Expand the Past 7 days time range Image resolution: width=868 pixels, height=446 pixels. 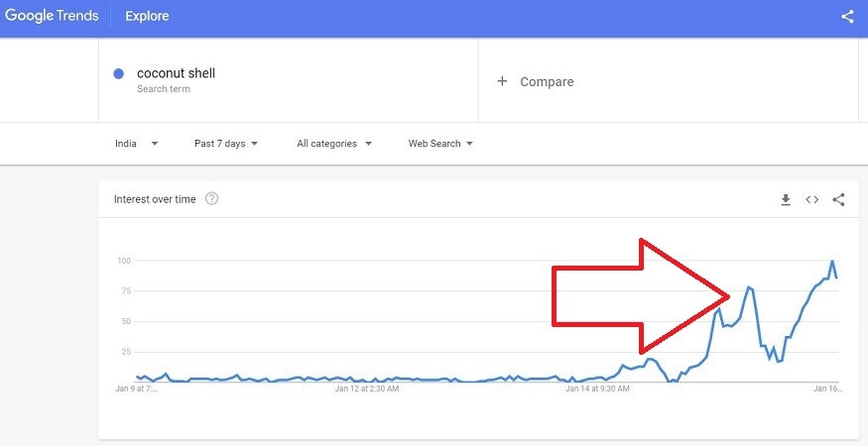226,144
